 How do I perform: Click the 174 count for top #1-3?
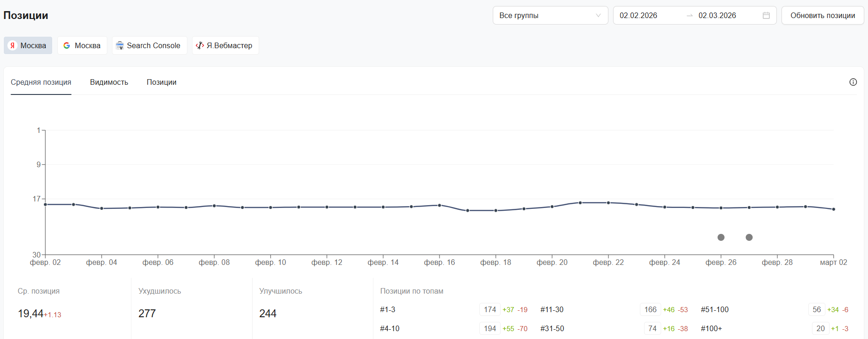490,309
